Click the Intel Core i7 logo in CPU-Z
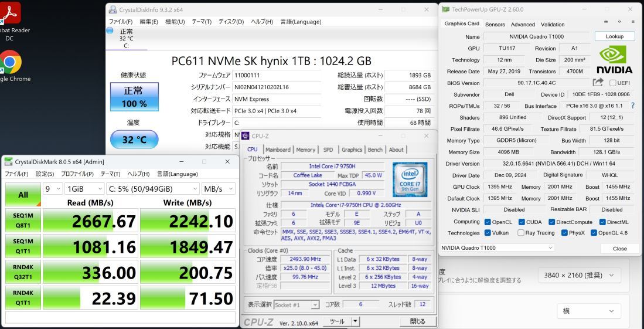Viewport: 644px width, 329px height. (410, 179)
